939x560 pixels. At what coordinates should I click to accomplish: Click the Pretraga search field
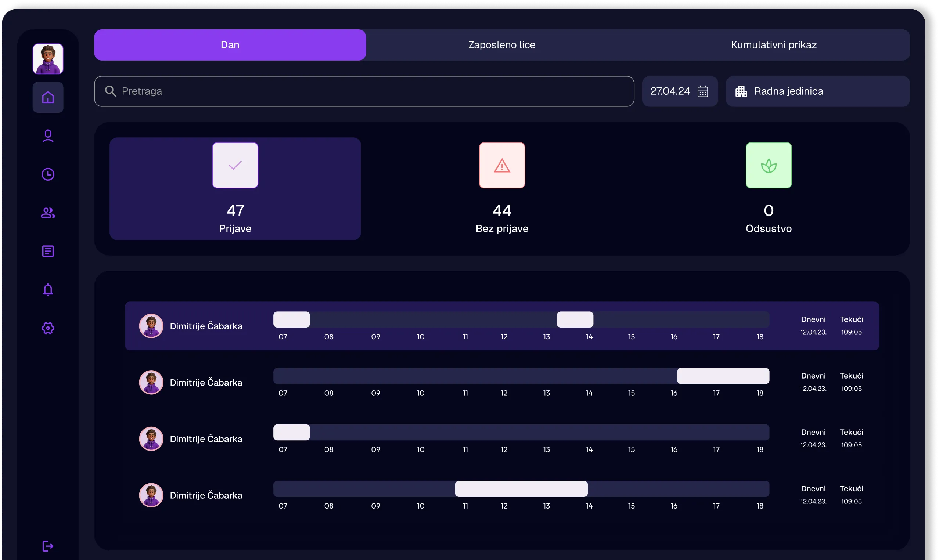click(364, 91)
